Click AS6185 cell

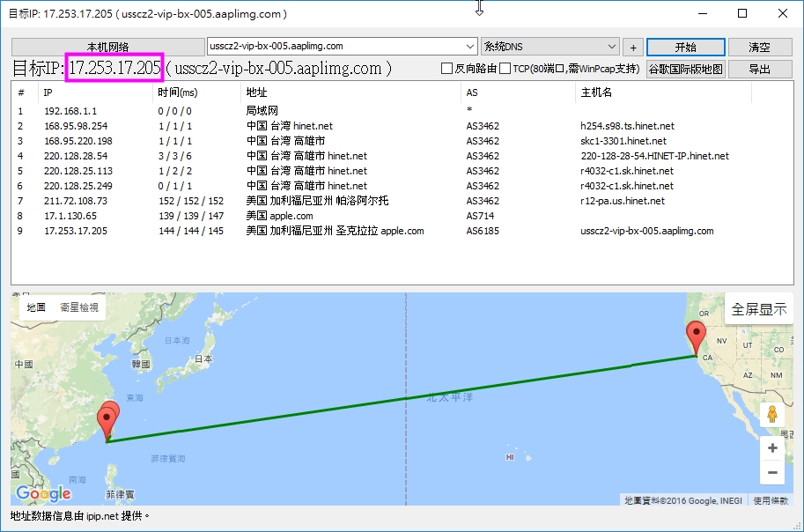[483, 231]
